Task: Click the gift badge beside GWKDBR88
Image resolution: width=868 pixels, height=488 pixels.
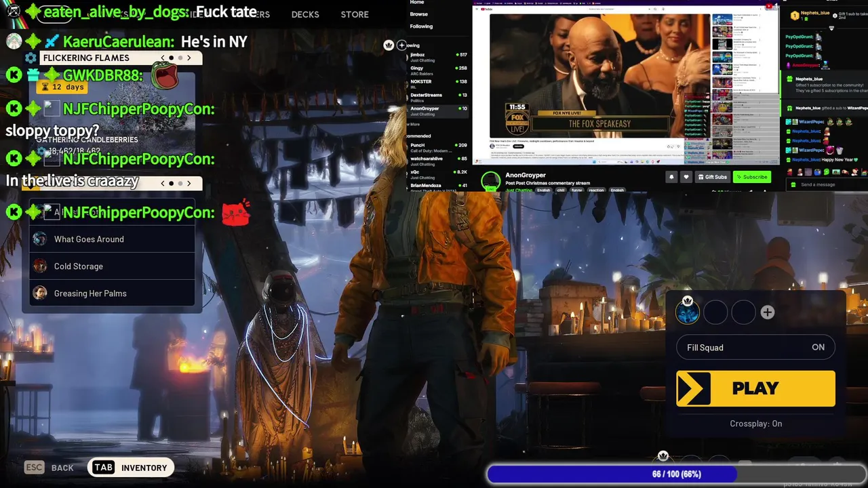Action: click(33, 75)
